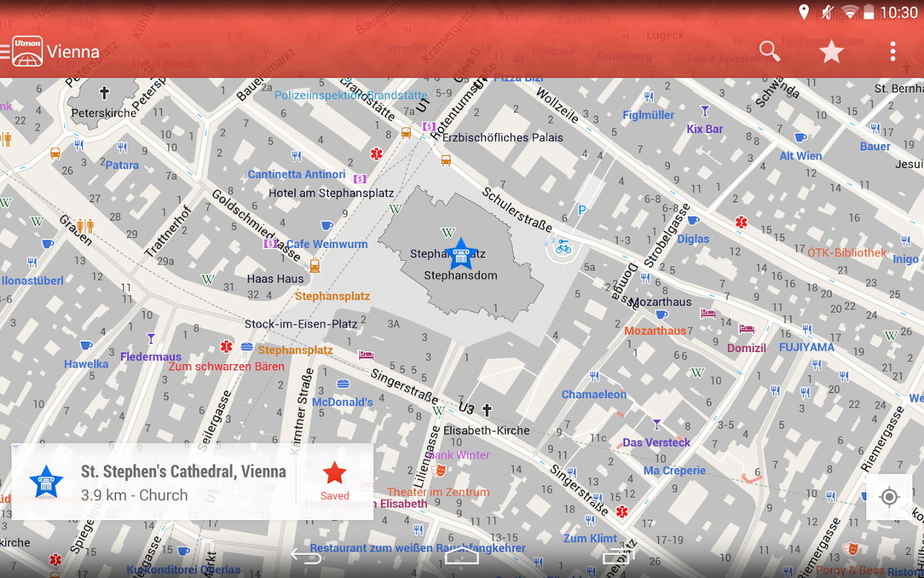Select the bicycle rental icon near Schulerstraße
924x578 pixels.
[563, 250]
